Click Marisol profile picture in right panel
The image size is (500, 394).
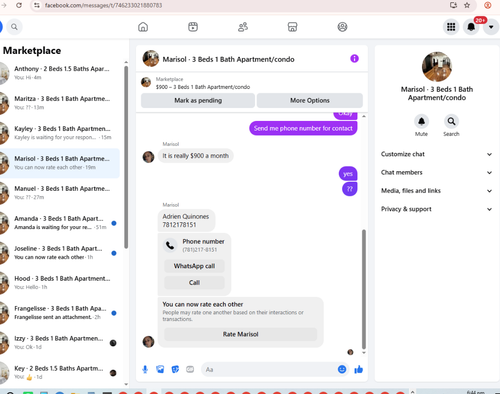pyautogui.click(x=437, y=67)
